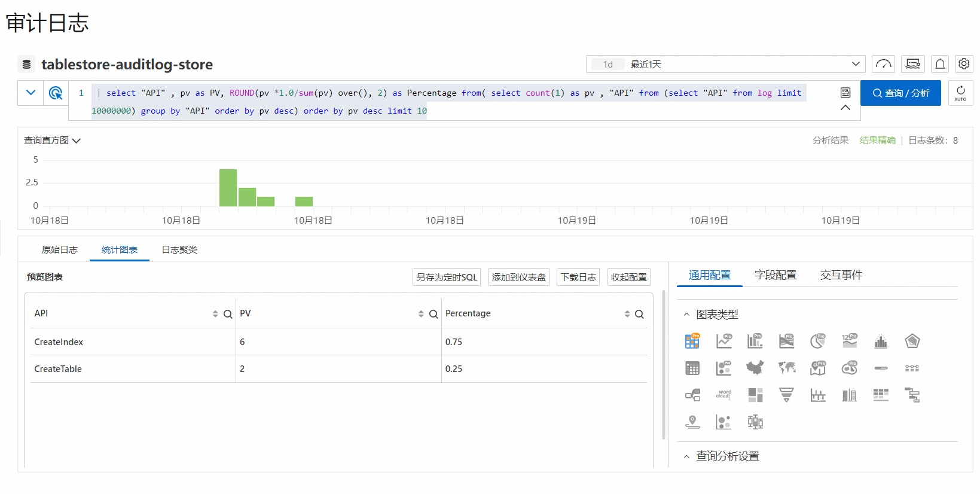The height and width of the screenshot is (494, 980).
Task: Select the single value Pro chart
Action: point(850,341)
